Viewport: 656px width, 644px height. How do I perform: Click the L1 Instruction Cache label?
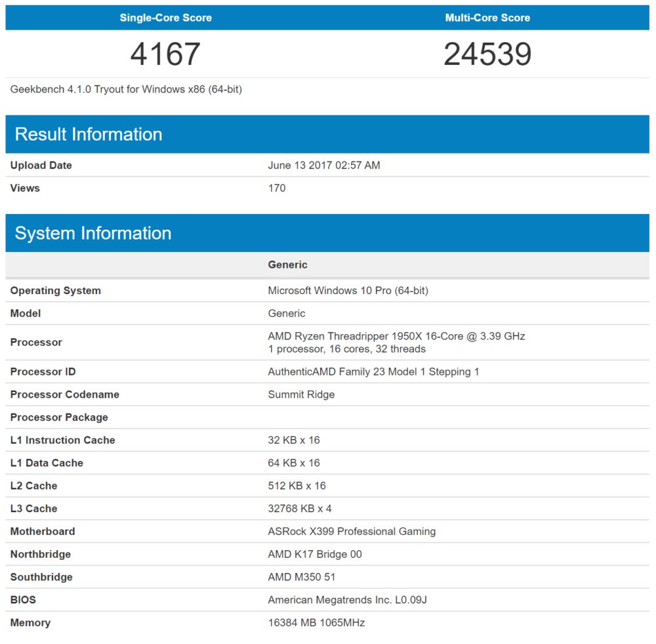click(62, 440)
